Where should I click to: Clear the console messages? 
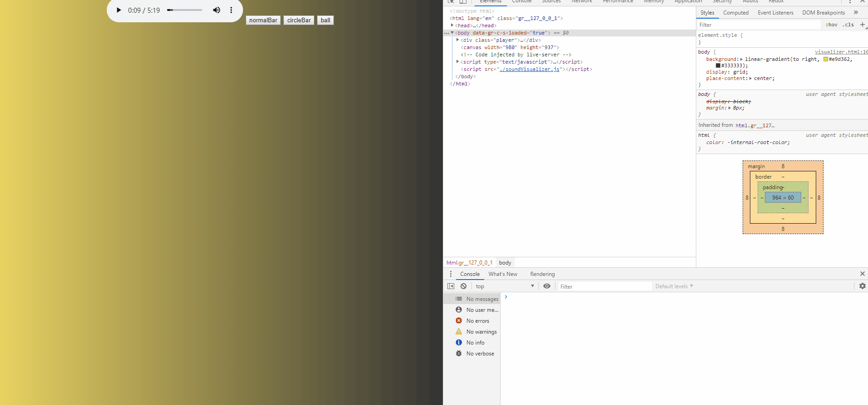click(x=463, y=286)
